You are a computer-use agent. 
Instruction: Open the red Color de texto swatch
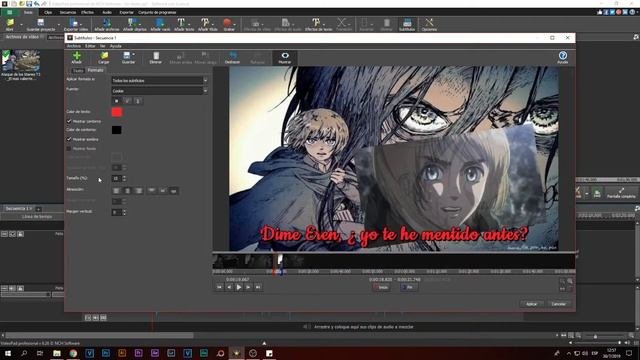(117, 112)
